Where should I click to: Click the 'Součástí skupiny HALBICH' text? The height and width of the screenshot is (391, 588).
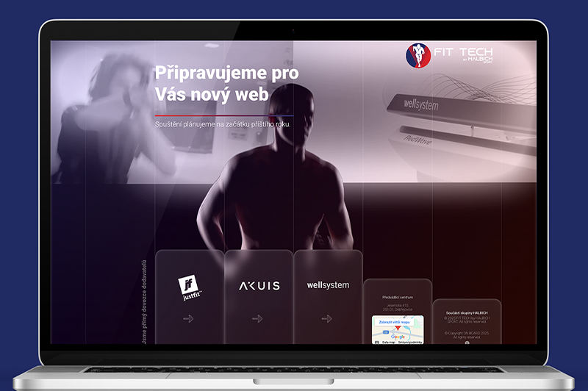467,312
